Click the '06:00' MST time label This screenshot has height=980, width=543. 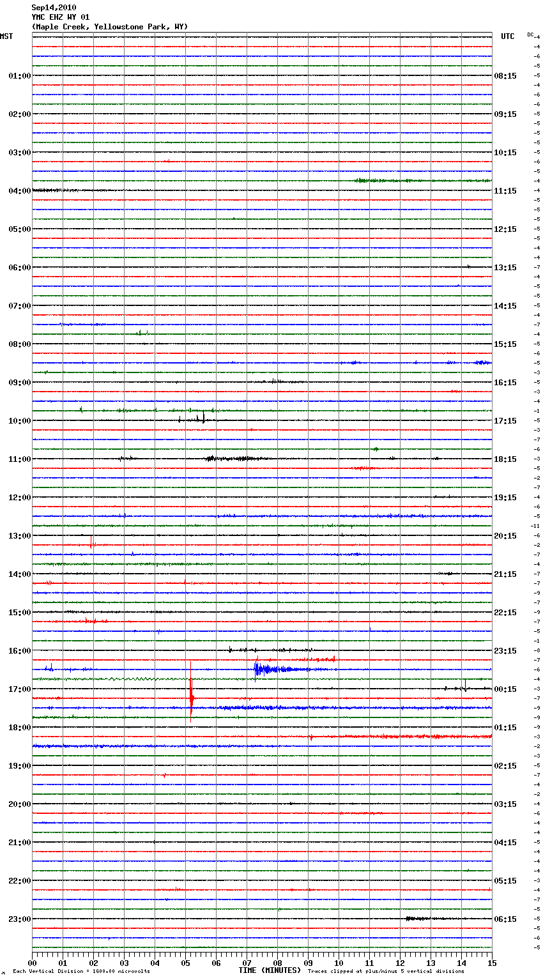pyautogui.click(x=19, y=268)
